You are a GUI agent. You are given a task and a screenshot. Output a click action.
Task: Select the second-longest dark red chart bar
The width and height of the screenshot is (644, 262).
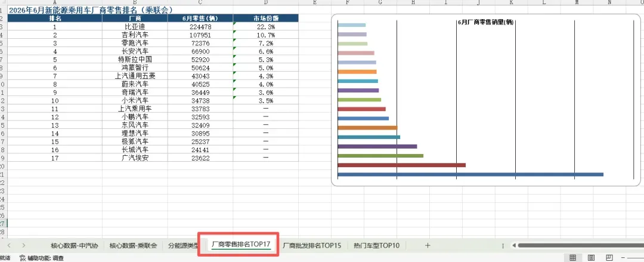(402, 165)
